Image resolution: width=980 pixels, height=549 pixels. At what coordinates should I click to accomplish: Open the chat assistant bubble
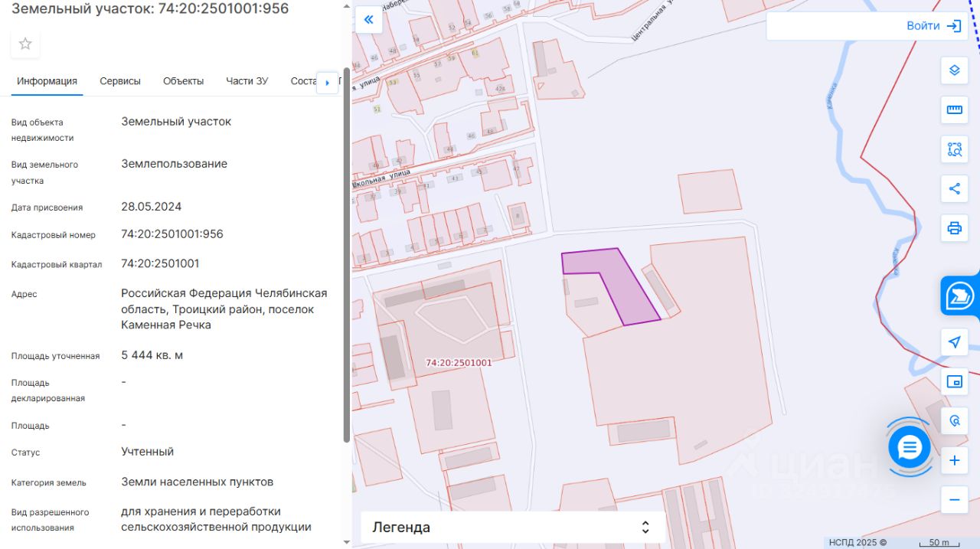(x=910, y=447)
